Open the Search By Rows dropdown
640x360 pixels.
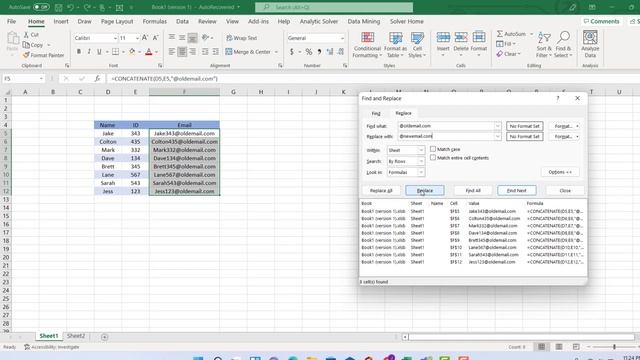pyautogui.click(x=421, y=161)
